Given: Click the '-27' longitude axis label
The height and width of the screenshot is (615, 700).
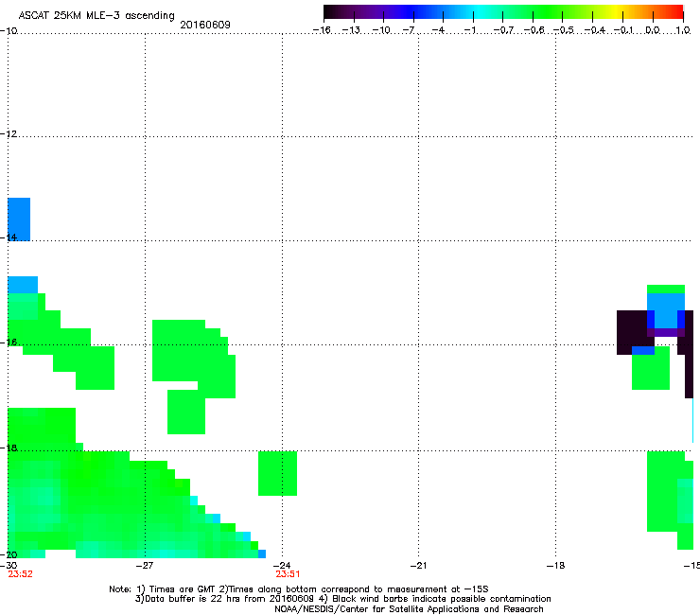Looking at the screenshot, I should tap(145, 566).
